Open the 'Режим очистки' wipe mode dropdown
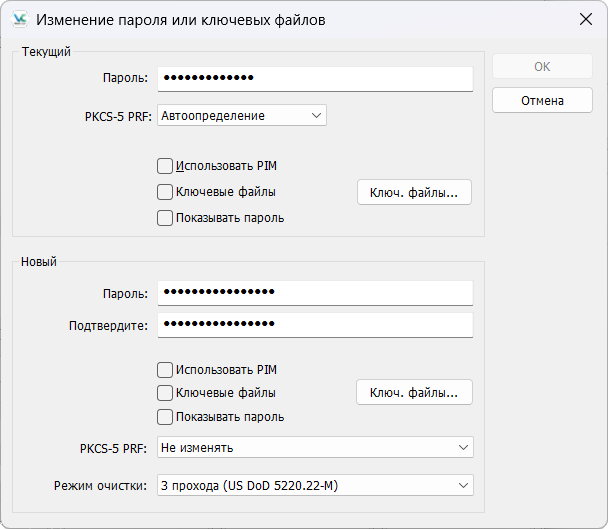The width and height of the screenshot is (608, 529). (x=314, y=486)
